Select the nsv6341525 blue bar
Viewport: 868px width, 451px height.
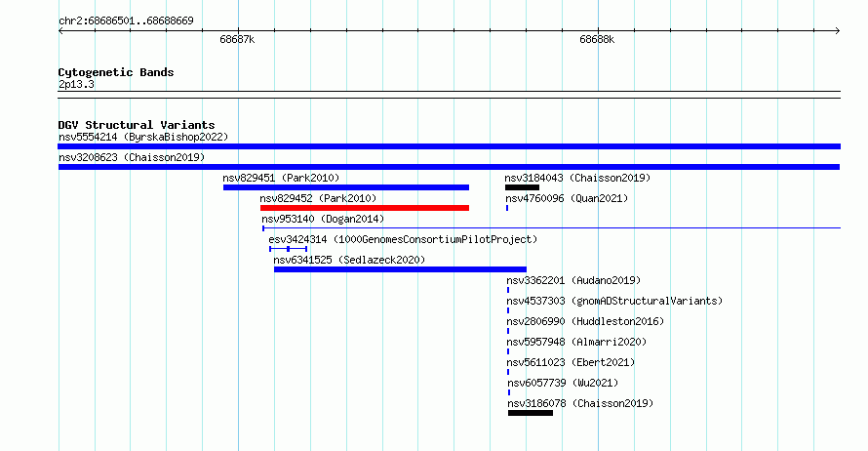click(x=400, y=269)
